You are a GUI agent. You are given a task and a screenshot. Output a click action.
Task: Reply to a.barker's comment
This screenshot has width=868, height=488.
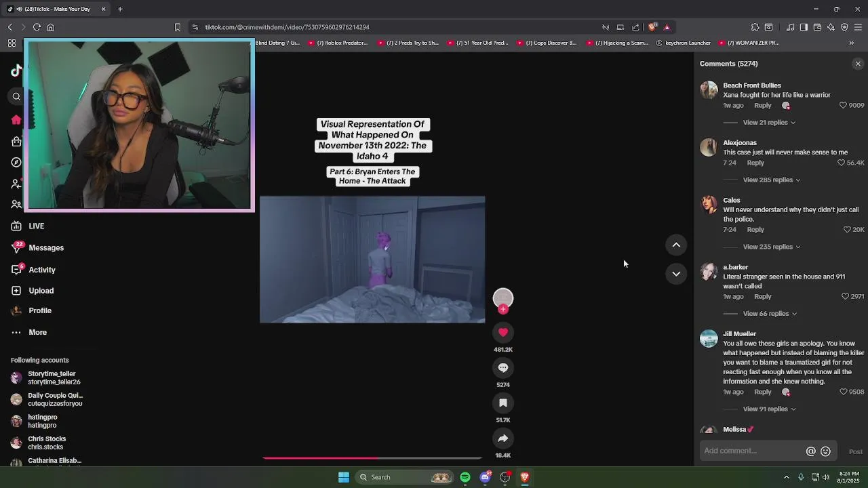pyautogui.click(x=763, y=296)
